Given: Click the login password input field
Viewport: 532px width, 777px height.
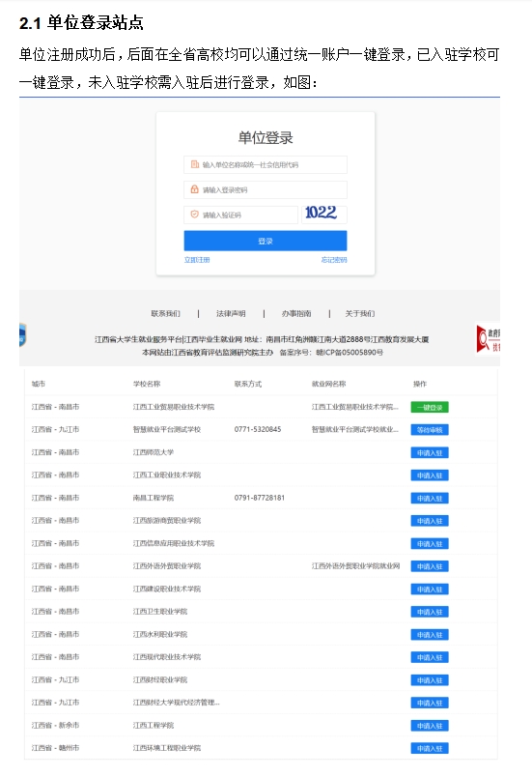Looking at the screenshot, I should 266,189.
